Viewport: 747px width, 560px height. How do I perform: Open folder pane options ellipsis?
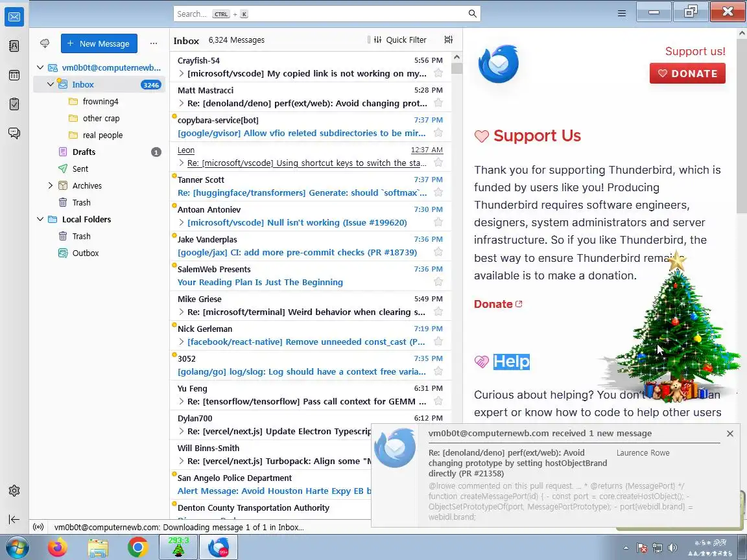(x=154, y=43)
